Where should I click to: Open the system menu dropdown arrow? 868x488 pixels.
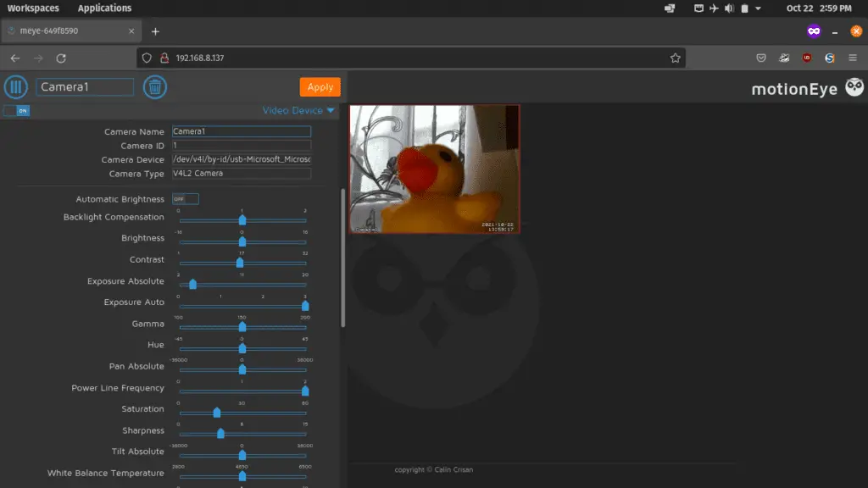click(x=759, y=8)
